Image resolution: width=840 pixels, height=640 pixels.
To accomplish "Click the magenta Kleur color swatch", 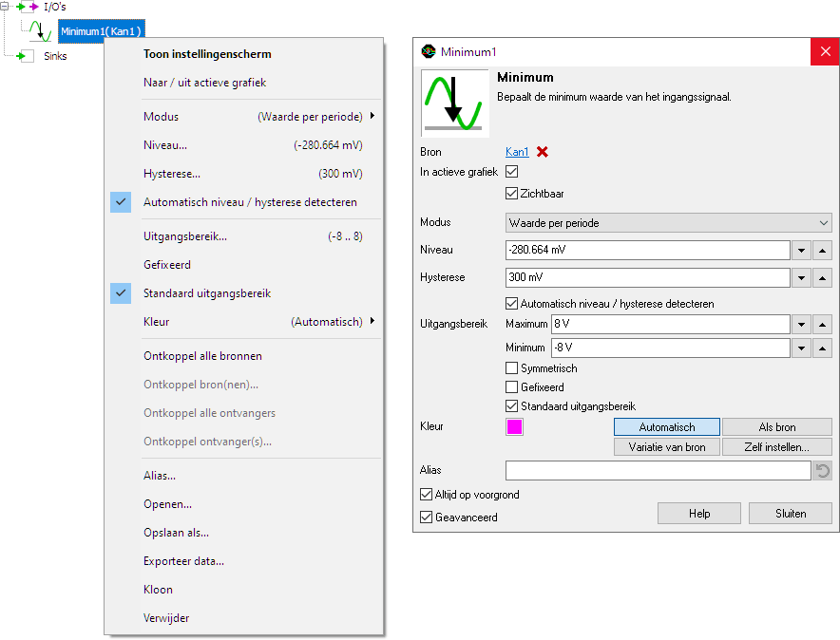I will pos(514,427).
